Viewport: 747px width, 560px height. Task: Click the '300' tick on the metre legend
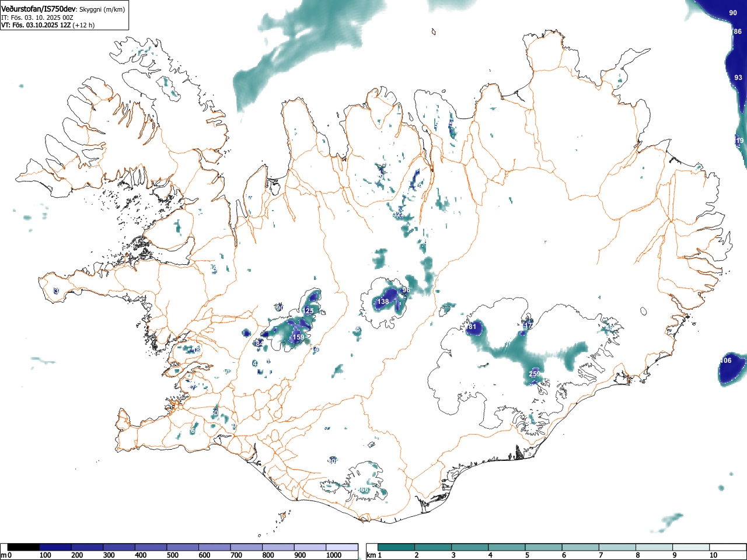tap(109, 555)
